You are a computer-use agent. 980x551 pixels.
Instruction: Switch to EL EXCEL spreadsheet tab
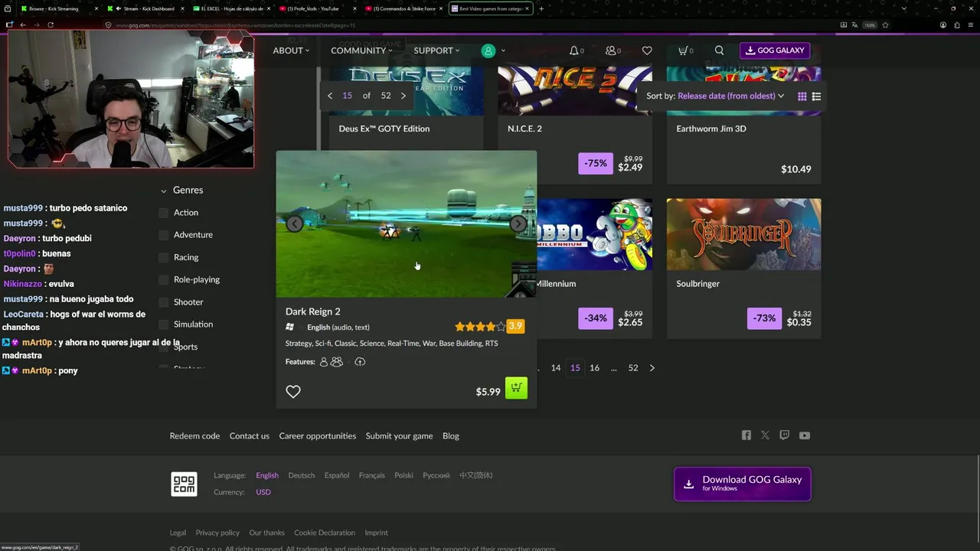tap(232, 8)
